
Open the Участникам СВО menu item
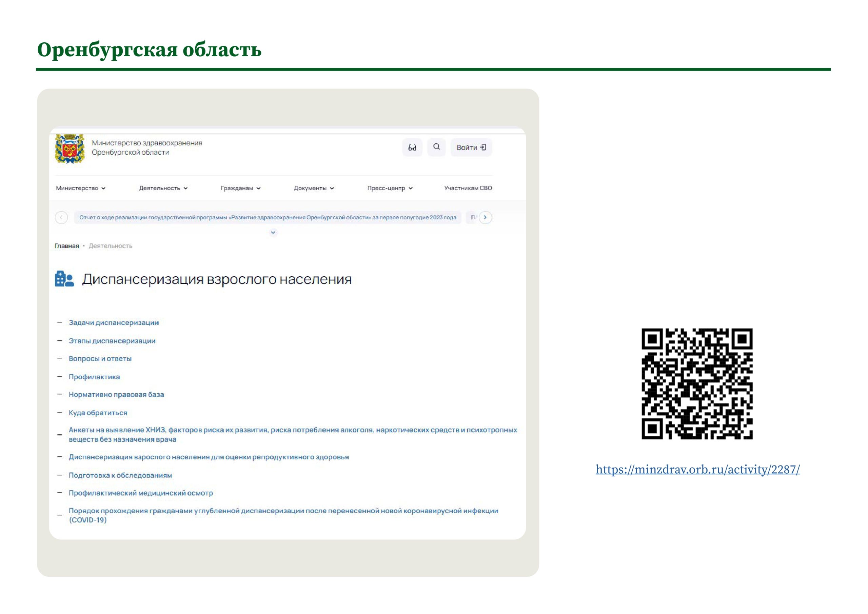pos(468,188)
